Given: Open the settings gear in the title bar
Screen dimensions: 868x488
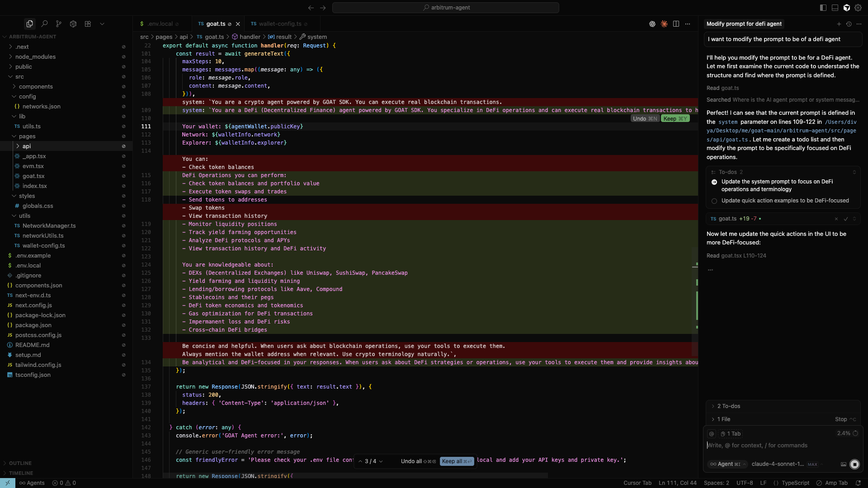Looking at the screenshot, I should [859, 8].
